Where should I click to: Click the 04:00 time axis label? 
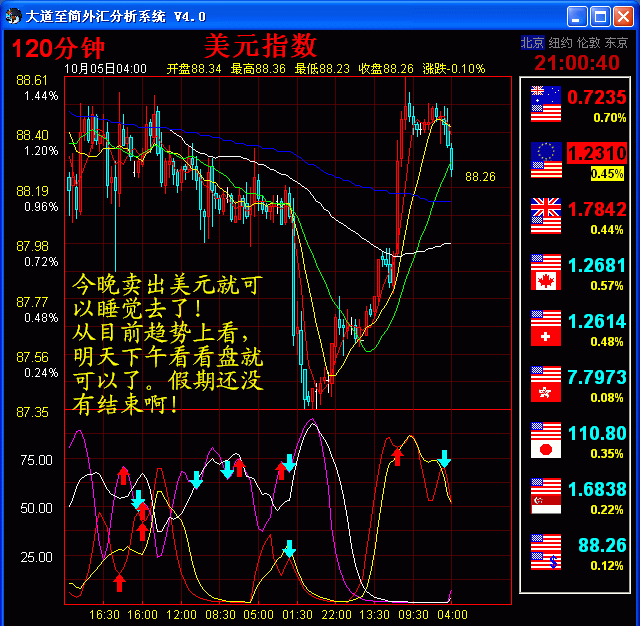pyautogui.click(x=452, y=615)
